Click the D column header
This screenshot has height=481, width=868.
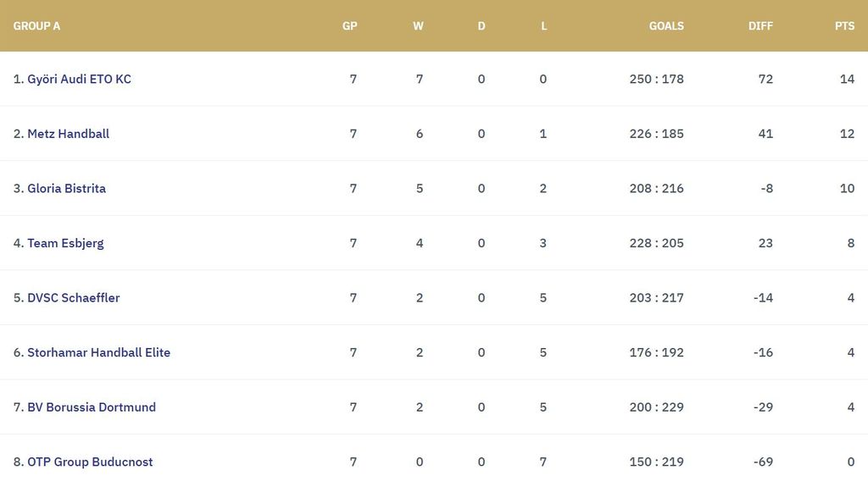tap(481, 26)
